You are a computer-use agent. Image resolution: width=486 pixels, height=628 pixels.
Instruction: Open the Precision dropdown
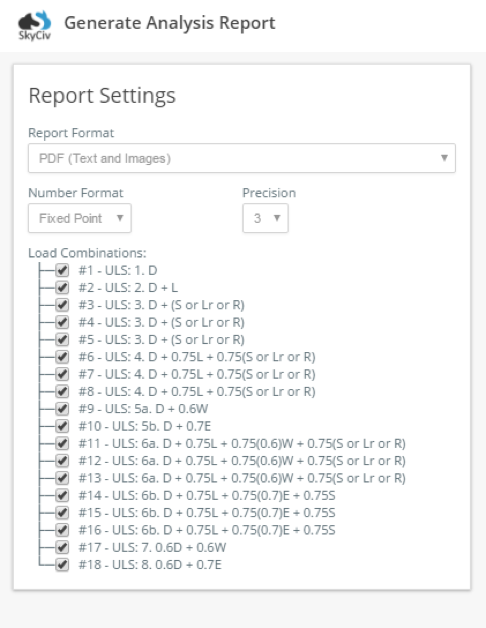(x=265, y=218)
